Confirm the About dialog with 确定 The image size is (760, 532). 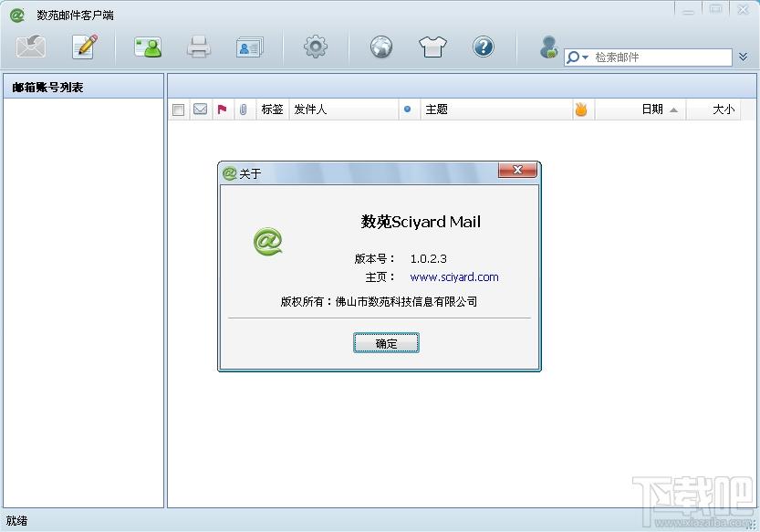tap(386, 343)
